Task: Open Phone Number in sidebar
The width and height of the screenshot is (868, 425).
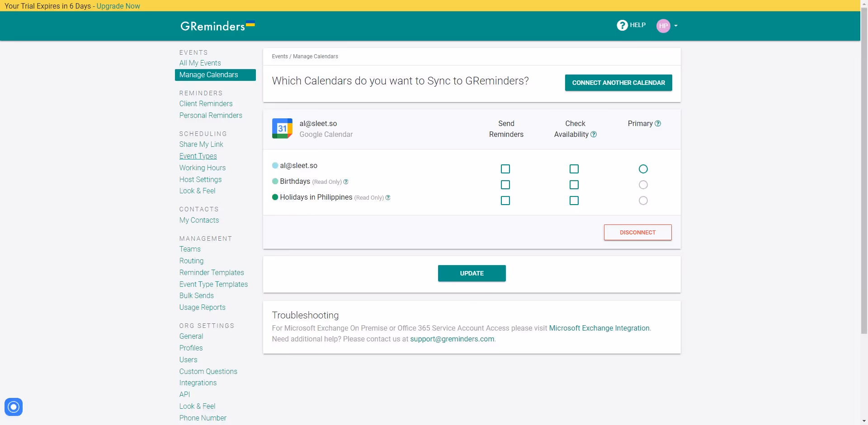Action: (x=203, y=418)
